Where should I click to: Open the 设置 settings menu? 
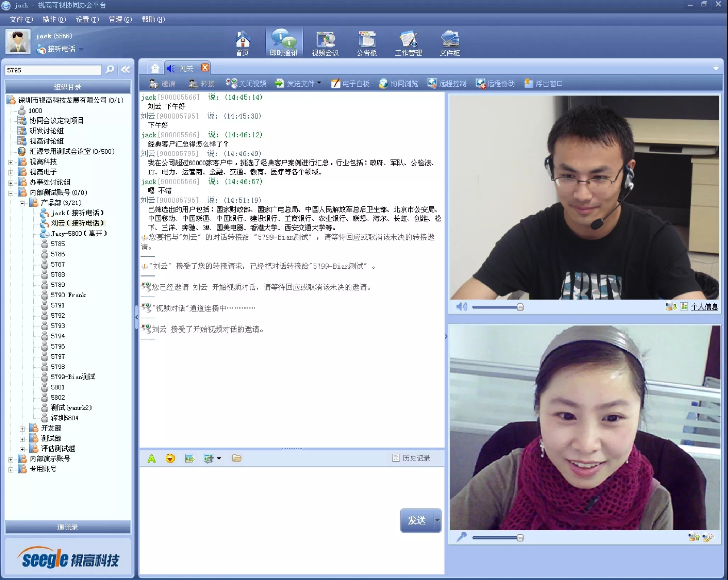(x=87, y=19)
